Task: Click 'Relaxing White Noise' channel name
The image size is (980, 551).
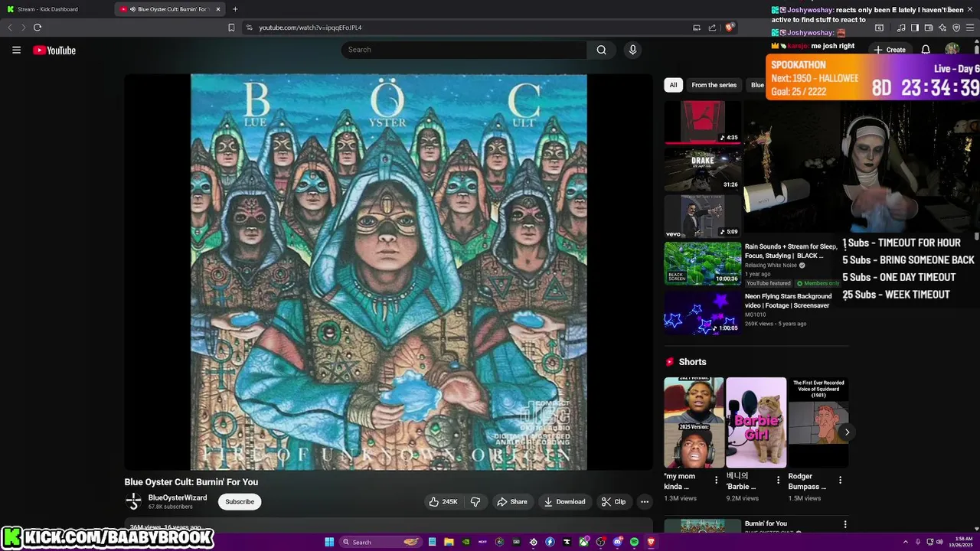Action: click(771, 266)
